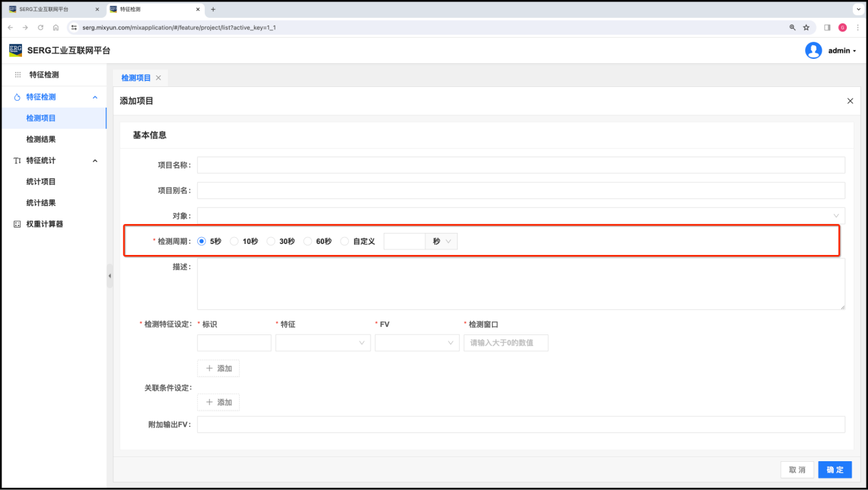The image size is (868, 490).
Task: Click the 项目名称 input field
Action: (x=521, y=165)
